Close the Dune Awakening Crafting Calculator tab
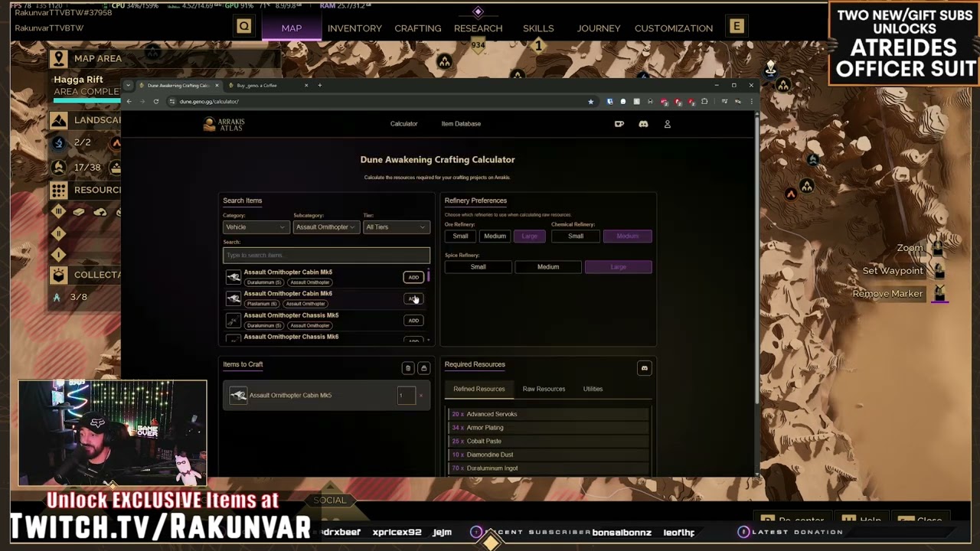This screenshot has height=551, width=980. point(217,85)
